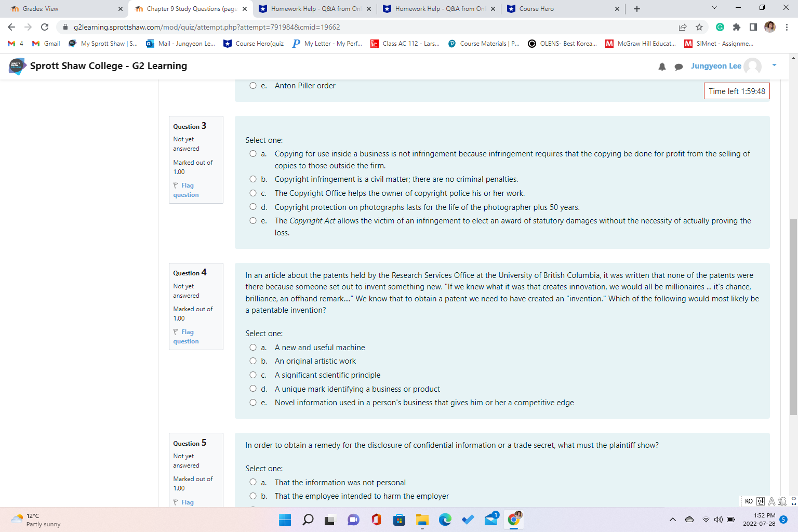Switch to the Grades: View tab
This screenshot has height=532, width=798.
62,8
